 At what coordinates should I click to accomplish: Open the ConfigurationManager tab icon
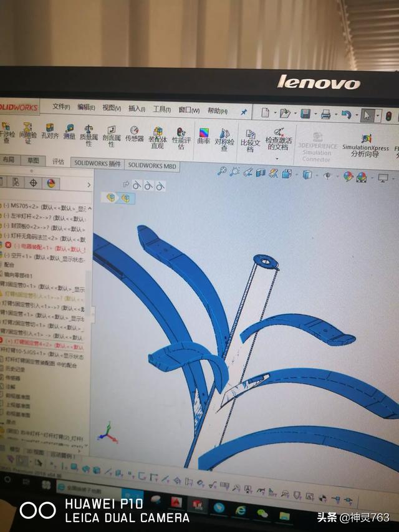pos(16,183)
